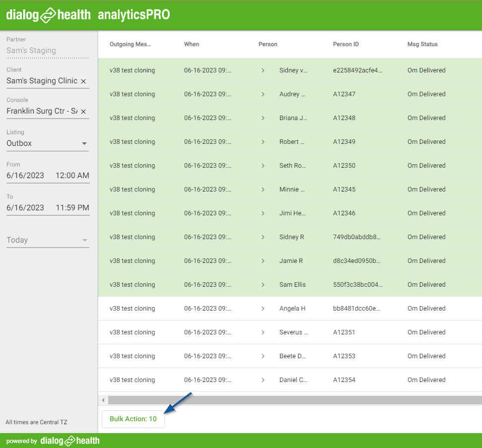Click the Partner field Sam's Staging
The height and width of the screenshot is (448, 482).
(47, 51)
